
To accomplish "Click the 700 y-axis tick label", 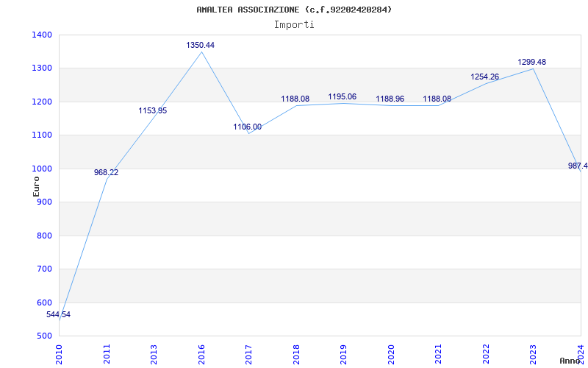I will 44,269.
